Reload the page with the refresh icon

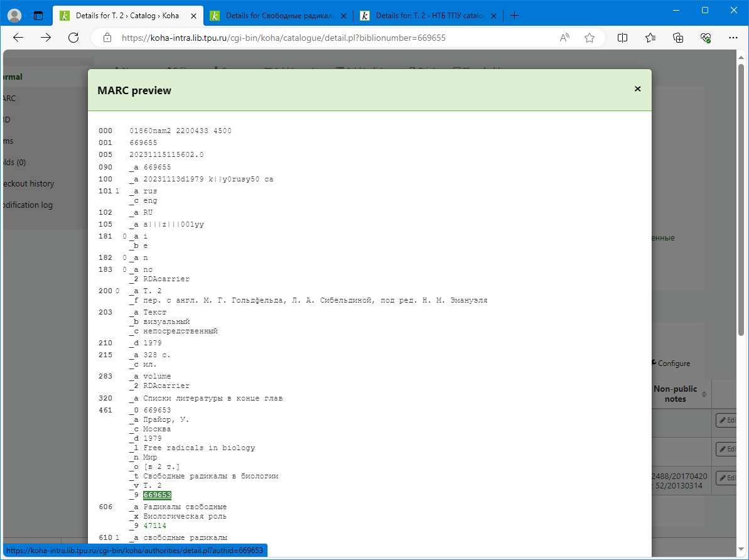[73, 38]
